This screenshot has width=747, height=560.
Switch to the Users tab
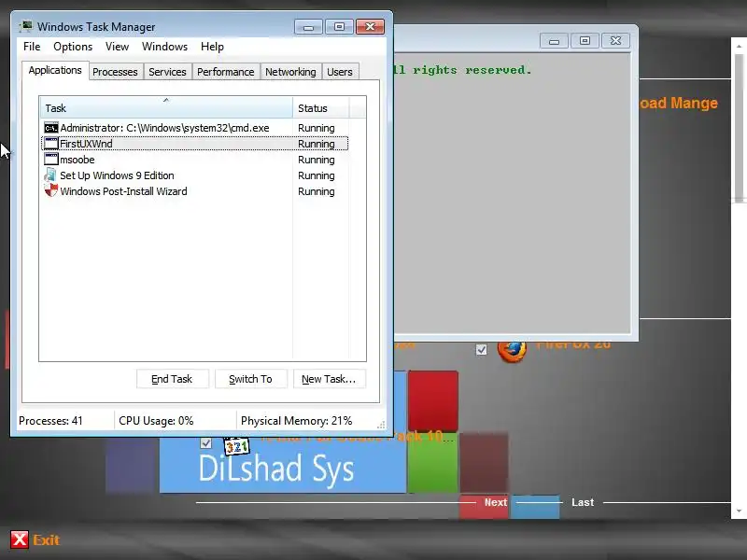(340, 72)
